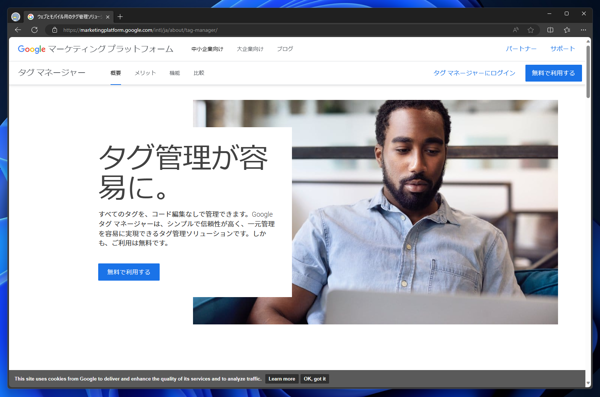Open the ブログ menu item
The width and height of the screenshot is (600, 397).
(285, 49)
